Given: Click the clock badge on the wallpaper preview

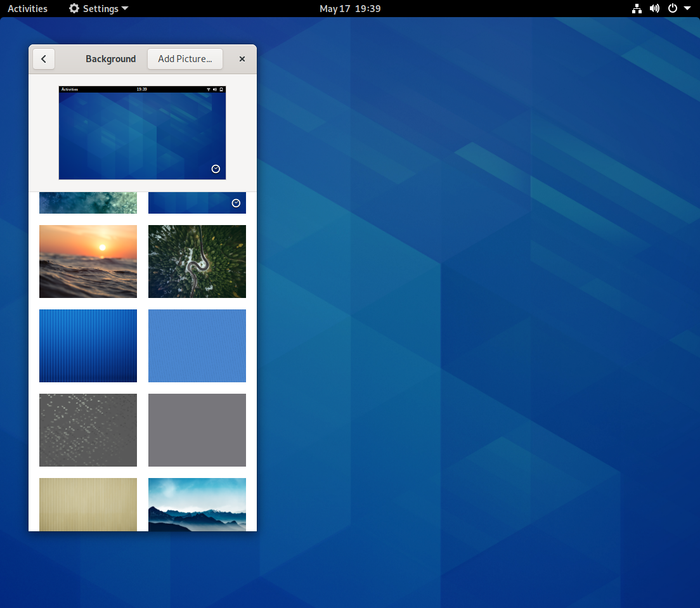Looking at the screenshot, I should pos(216,169).
